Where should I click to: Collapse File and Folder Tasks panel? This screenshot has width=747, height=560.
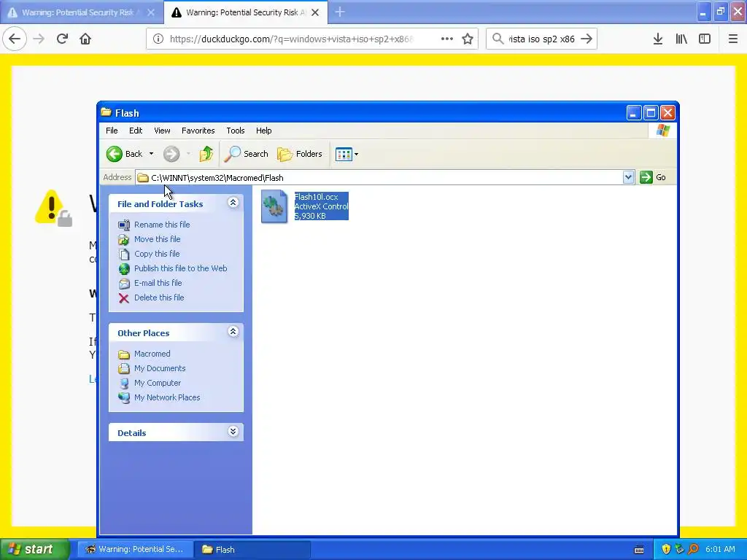233,203
